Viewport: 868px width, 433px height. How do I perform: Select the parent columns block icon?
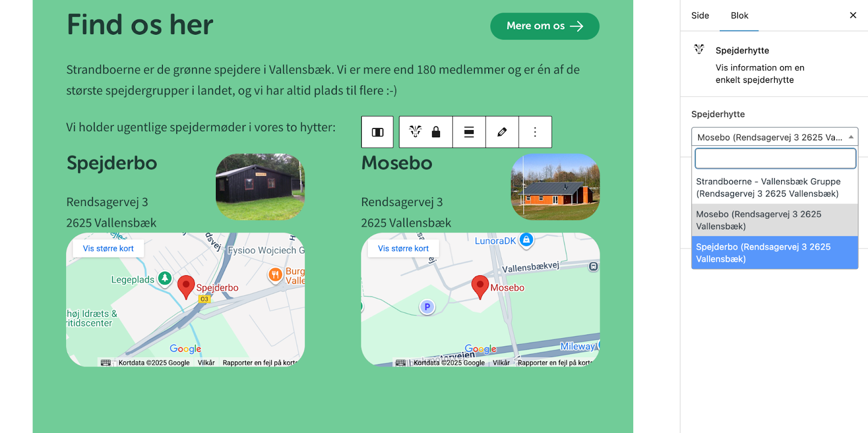tap(378, 132)
